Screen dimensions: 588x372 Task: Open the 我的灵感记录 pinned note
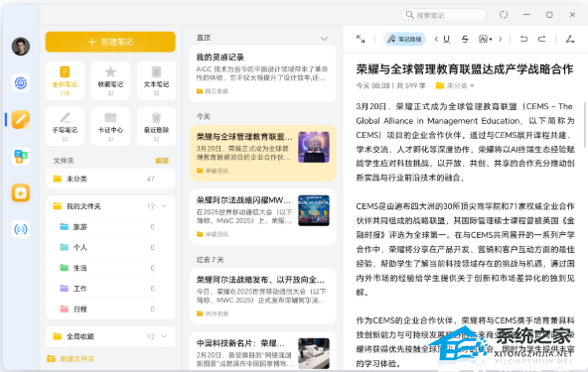[262, 73]
